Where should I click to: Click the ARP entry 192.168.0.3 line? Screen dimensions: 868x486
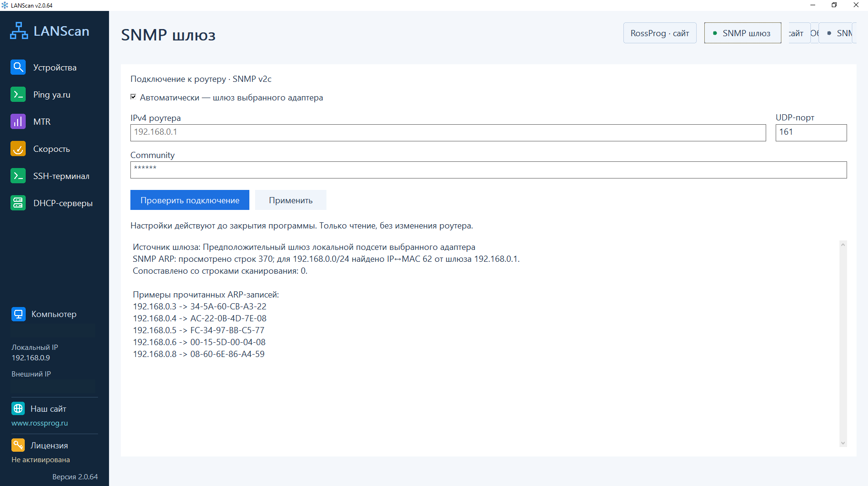[x=199, y=306]
